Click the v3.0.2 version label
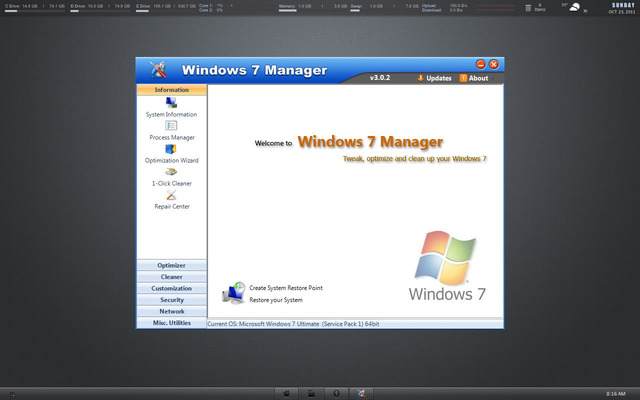This screenshot has width=640, height=400. [x=380, y=78]
